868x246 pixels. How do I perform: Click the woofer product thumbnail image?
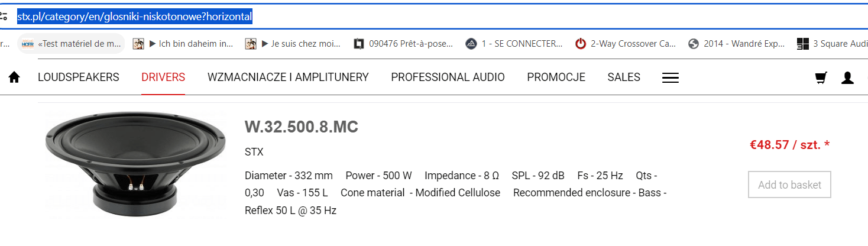(x=136, y=164)
